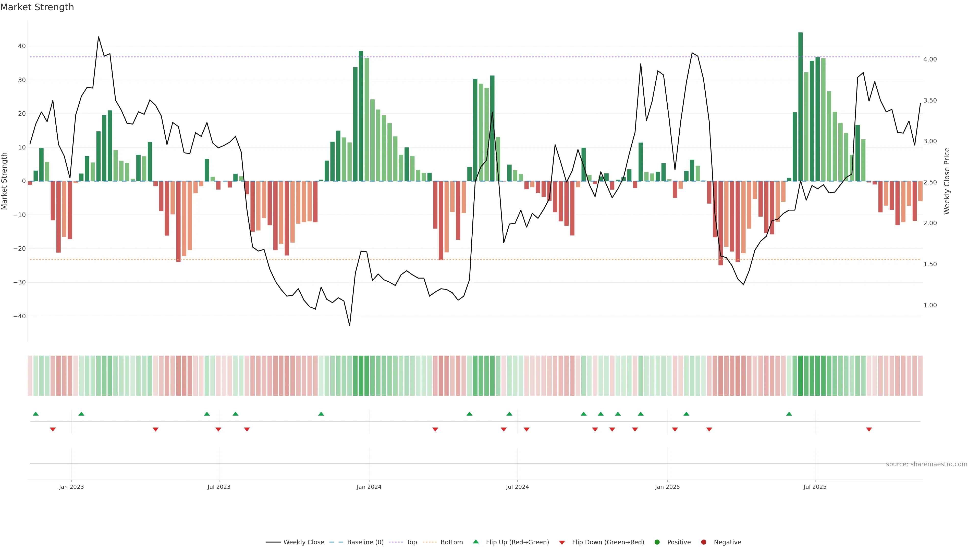Click the source: sharemaestro.com text

[926, 464]
